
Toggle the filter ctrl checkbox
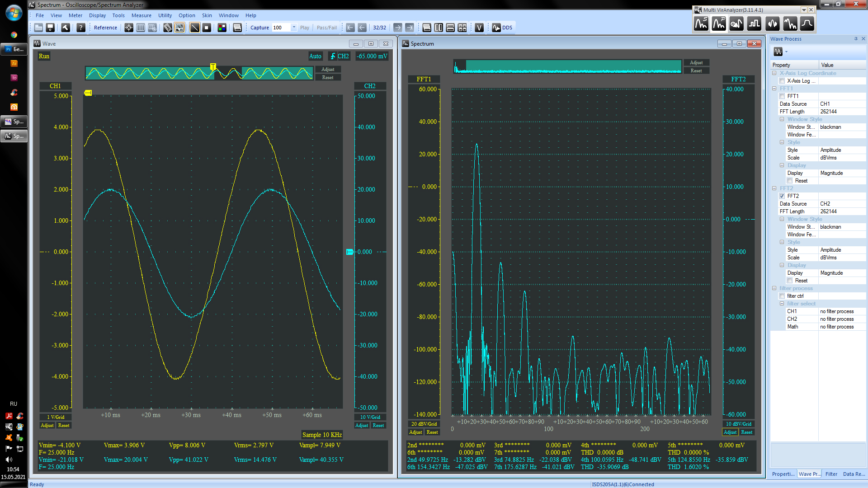tap(782, 296)
